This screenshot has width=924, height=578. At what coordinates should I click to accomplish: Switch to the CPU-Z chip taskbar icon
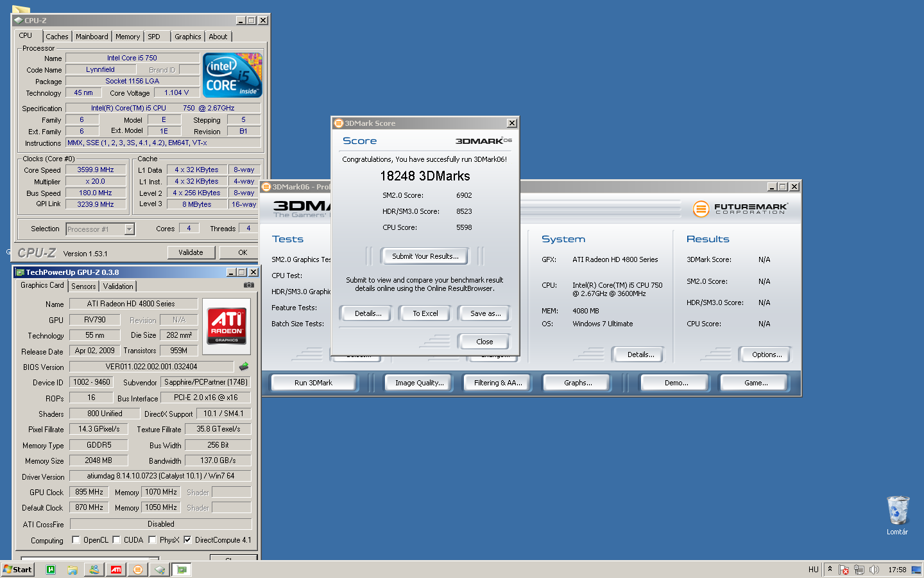(x=159, y=570)
